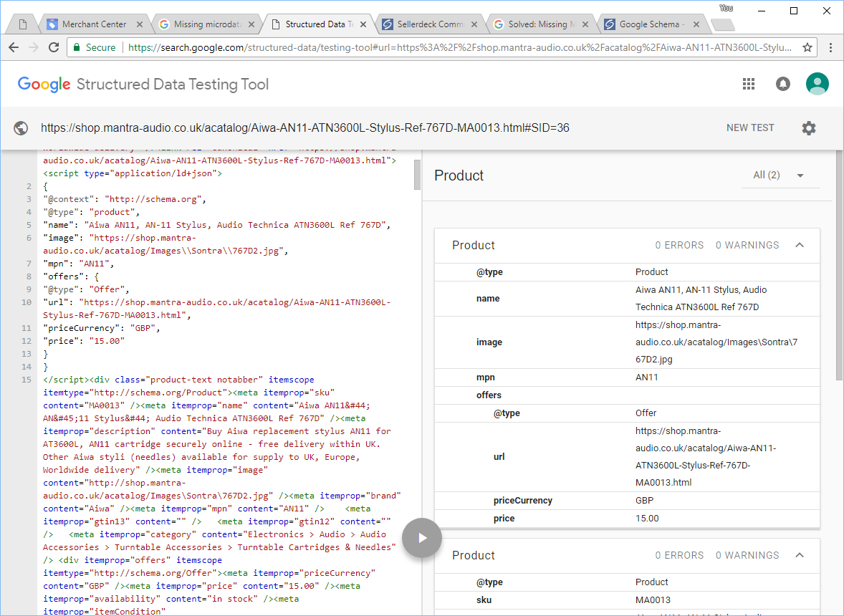This screenshot has width=844, height=616.
Task: Click the globe icon beside URL
Action: [21, 128]
